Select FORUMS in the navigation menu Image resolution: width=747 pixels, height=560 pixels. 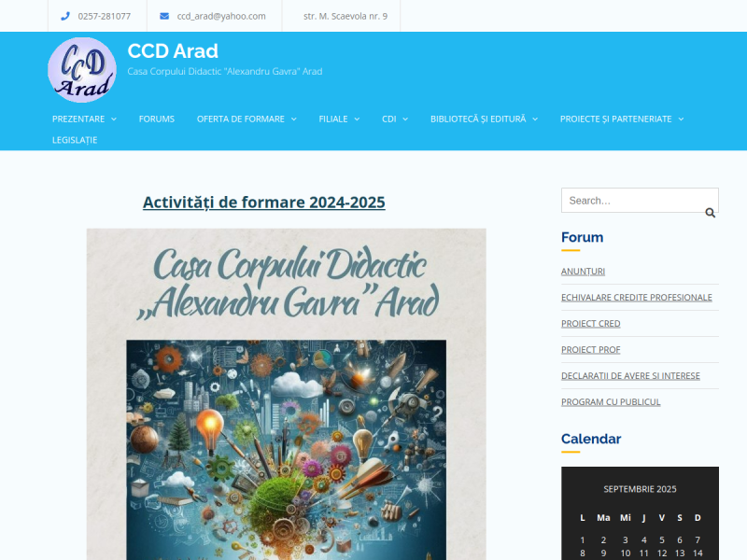click(x=156, y=119)
